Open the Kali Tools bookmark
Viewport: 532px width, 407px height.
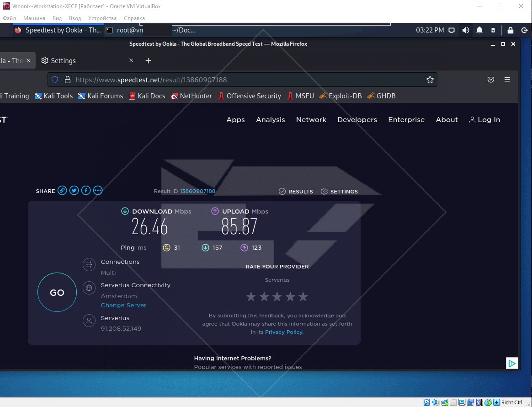53,96
